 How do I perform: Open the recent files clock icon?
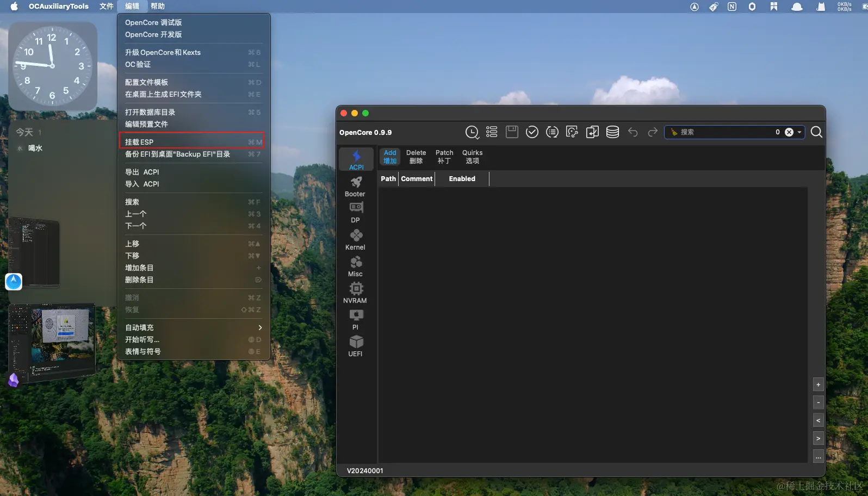click(x=472, y=132)
